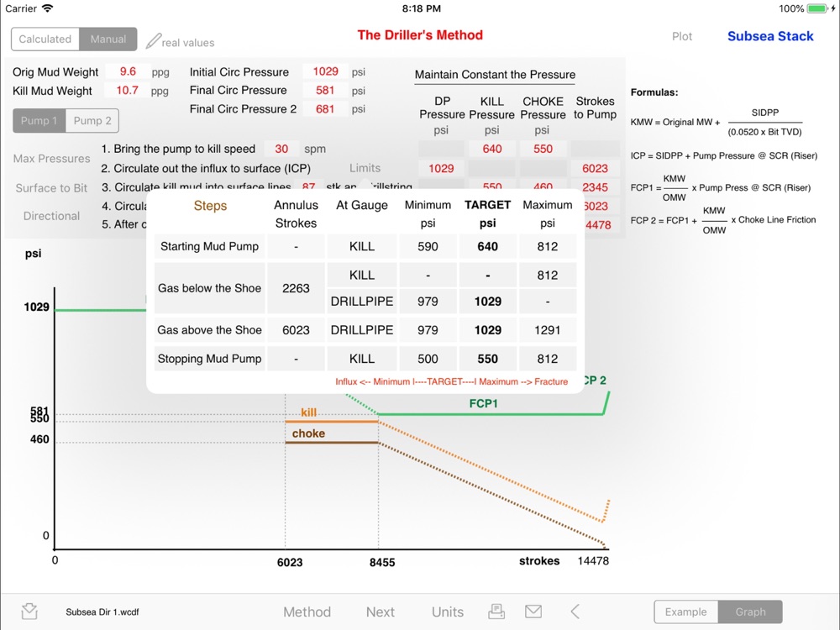
Task: Select the Example segment
Action: pyautogui.click(x=685, y=612)
